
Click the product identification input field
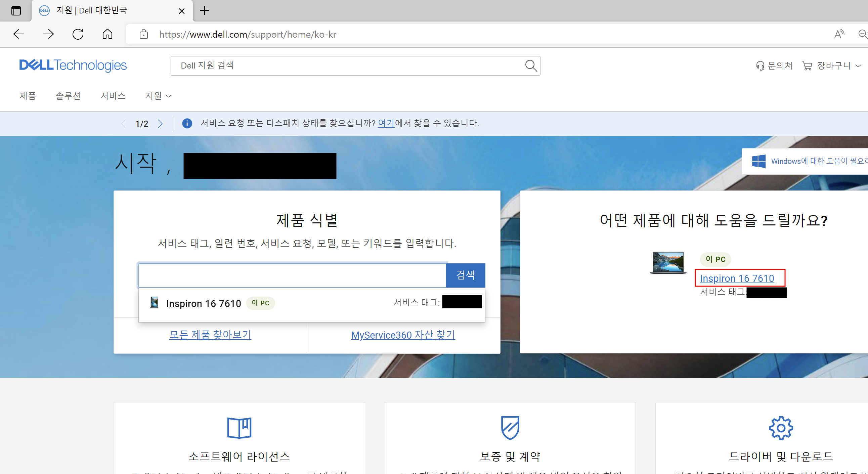292,275
